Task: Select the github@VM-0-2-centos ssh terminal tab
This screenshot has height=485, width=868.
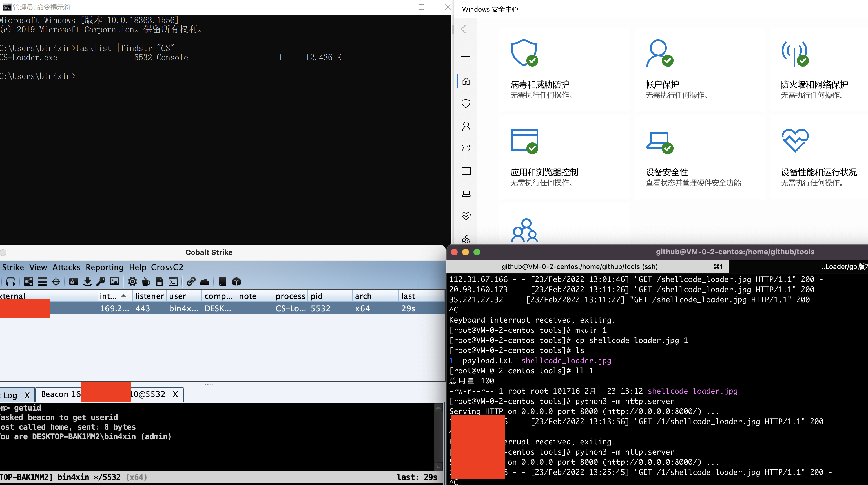Action: click(x=587, y=266)
